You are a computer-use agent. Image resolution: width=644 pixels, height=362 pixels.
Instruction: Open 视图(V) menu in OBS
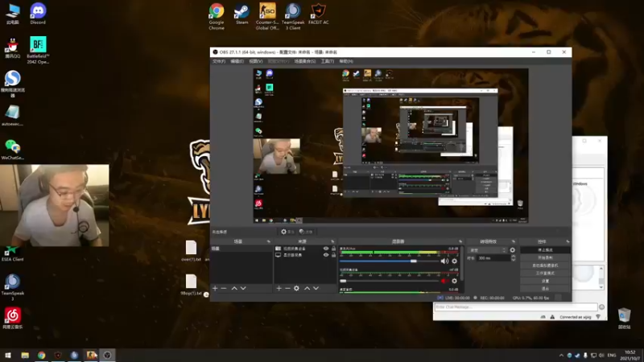click(x=255, y=62)
